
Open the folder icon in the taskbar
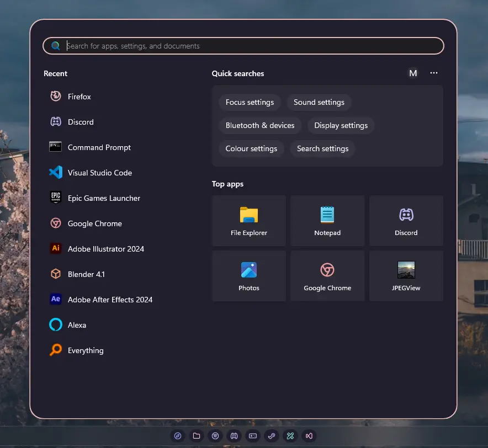(197, 436)
